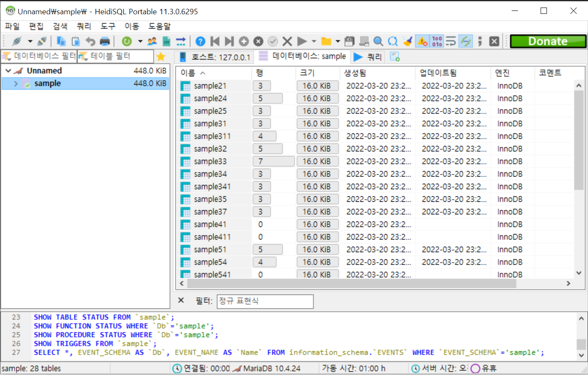This screenshot has height=375, width=588.
Task: Open the 편집 menu
Action: 36,26
